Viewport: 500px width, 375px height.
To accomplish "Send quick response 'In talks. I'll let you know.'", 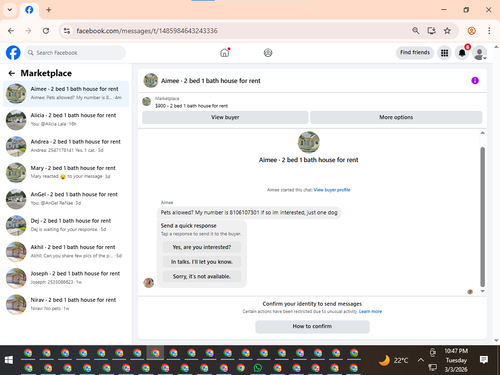I will coord(202,262).
